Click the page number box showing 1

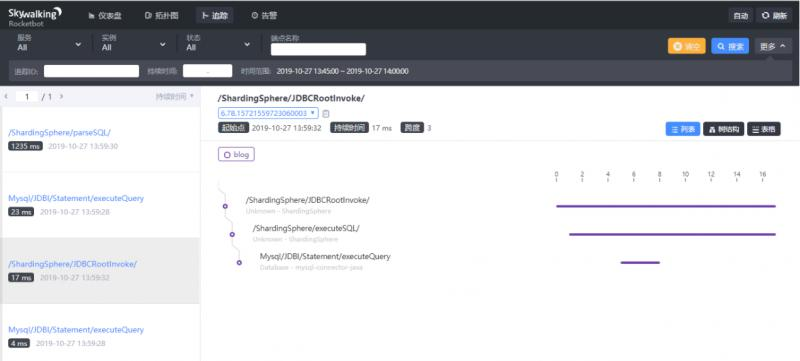coord(27,96)
